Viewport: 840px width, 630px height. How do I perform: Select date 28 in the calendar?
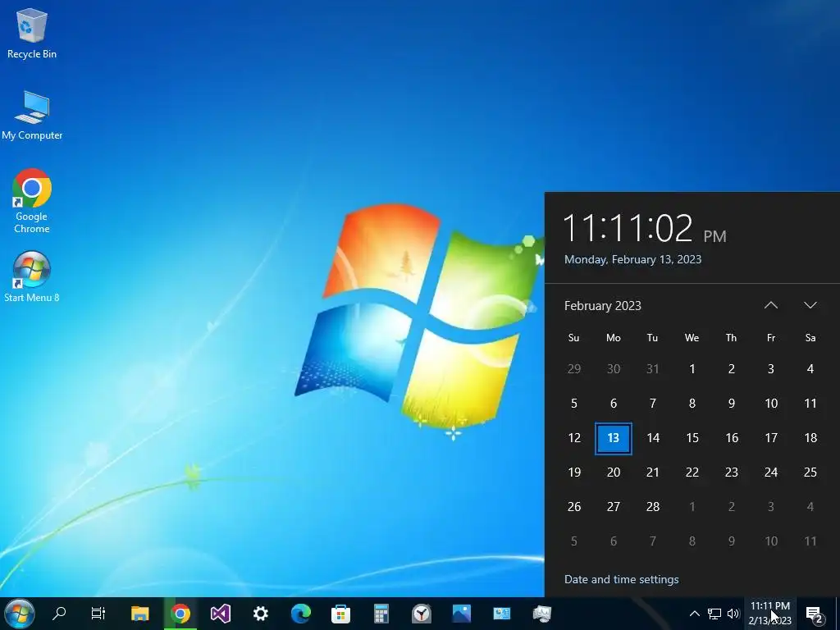point(653,506)
